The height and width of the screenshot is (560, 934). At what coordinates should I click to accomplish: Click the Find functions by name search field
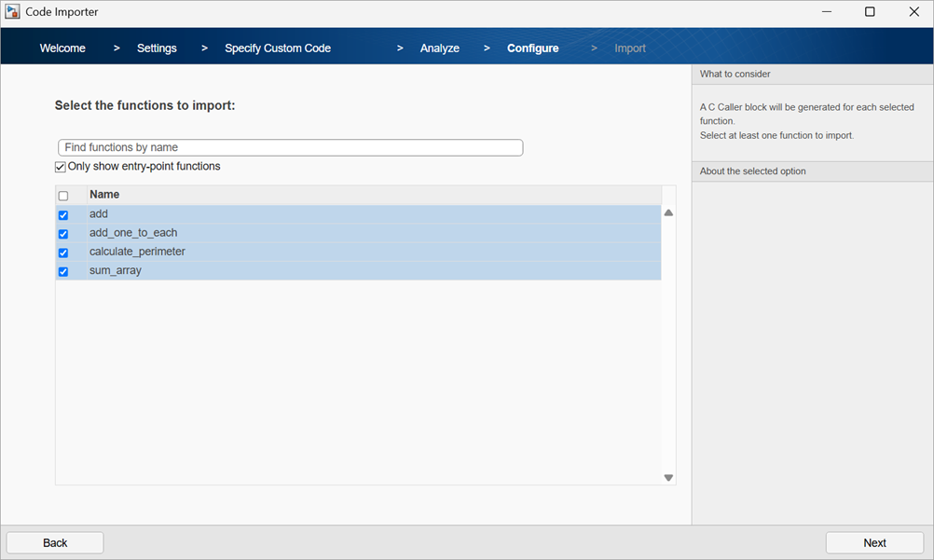(x=289, y=147)
